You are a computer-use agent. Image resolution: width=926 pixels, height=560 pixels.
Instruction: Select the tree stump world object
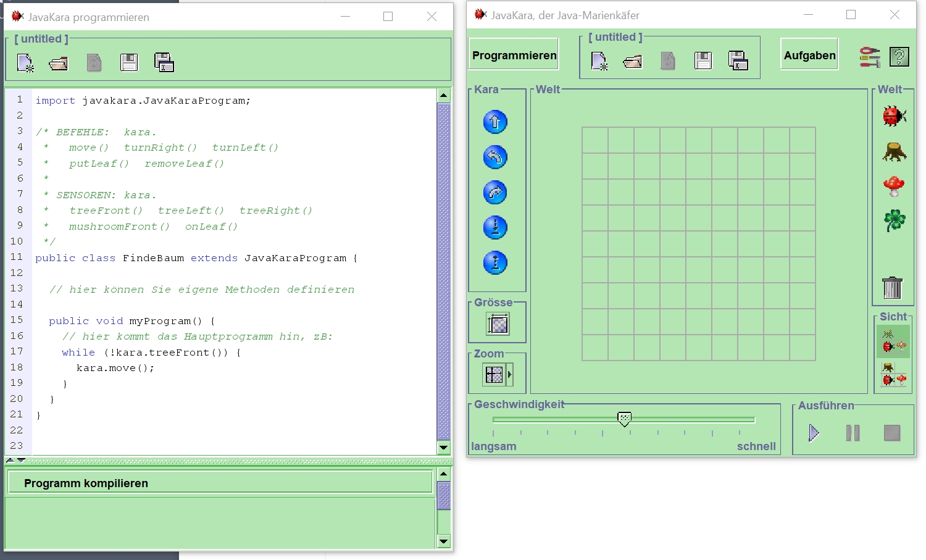pyautogui.click(x=894, y=151)
